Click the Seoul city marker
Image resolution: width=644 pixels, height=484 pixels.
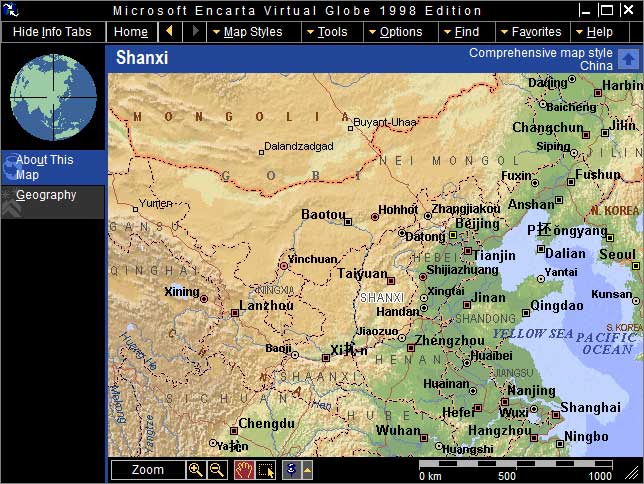coord(635,266)
